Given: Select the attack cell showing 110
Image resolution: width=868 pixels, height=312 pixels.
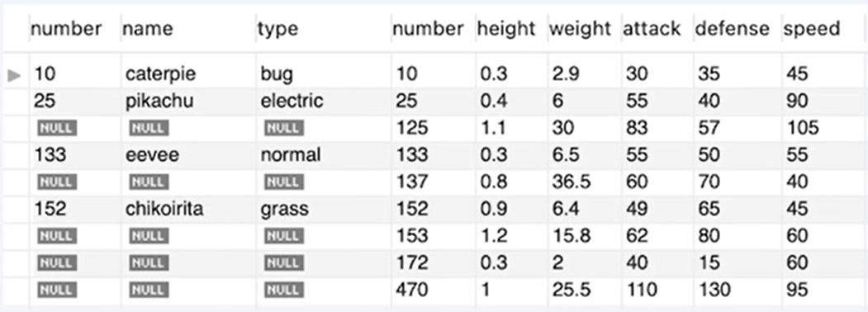Looking at the screenshot, I should point(657,290).
